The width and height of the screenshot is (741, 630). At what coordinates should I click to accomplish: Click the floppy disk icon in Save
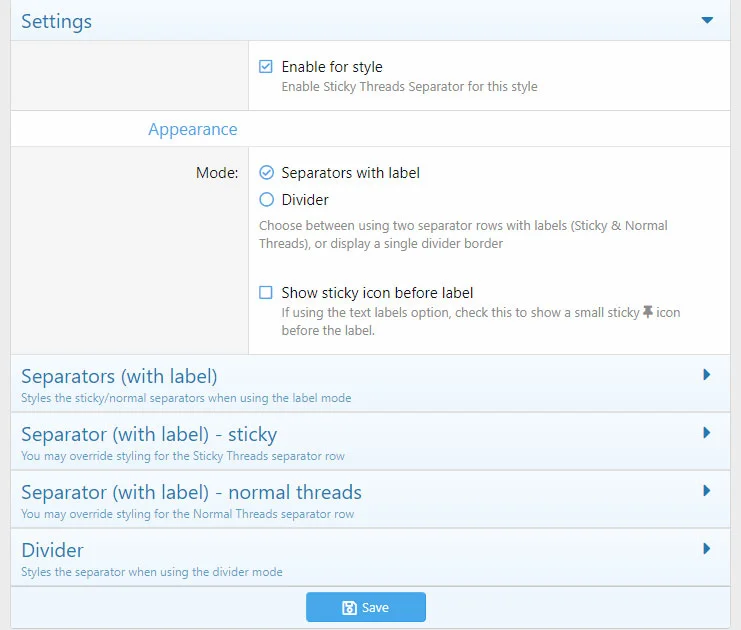[349, 608]
